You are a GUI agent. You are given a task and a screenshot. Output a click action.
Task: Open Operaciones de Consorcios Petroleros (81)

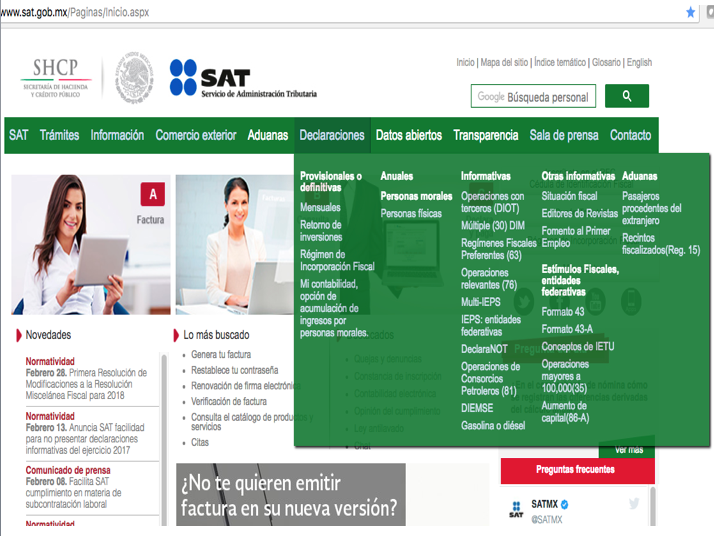[x=490, y=378]
